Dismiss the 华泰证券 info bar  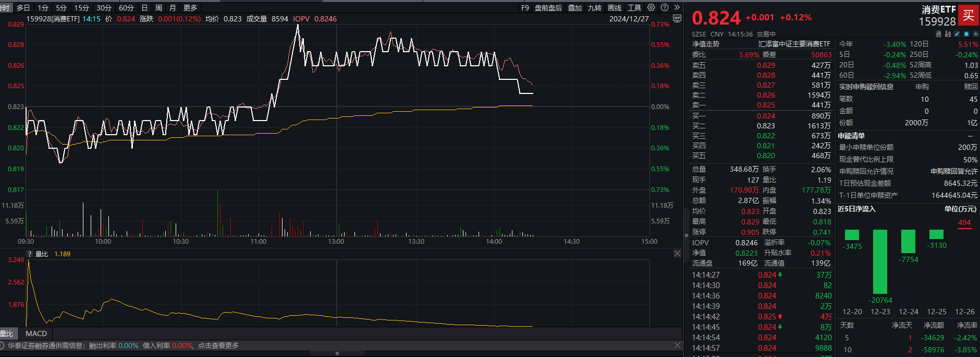pyautogui.click(x=677, y=346)
